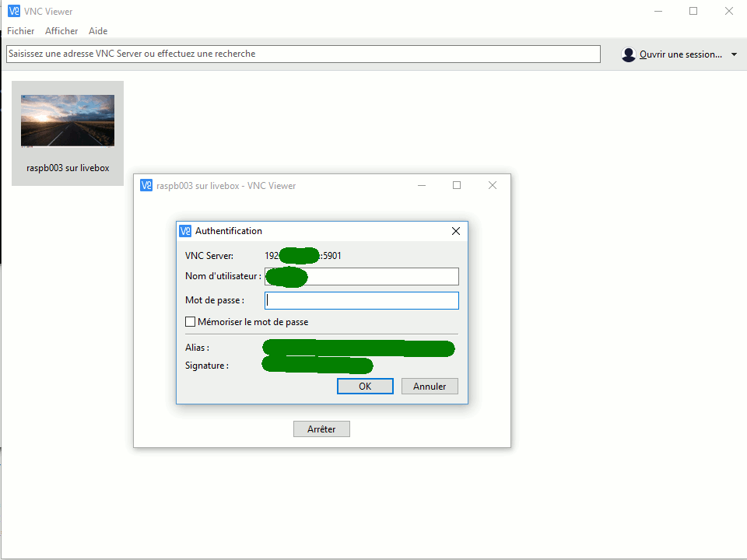Open the Fichier menu
Screen dimensions: 747x560
click(21, 31)
